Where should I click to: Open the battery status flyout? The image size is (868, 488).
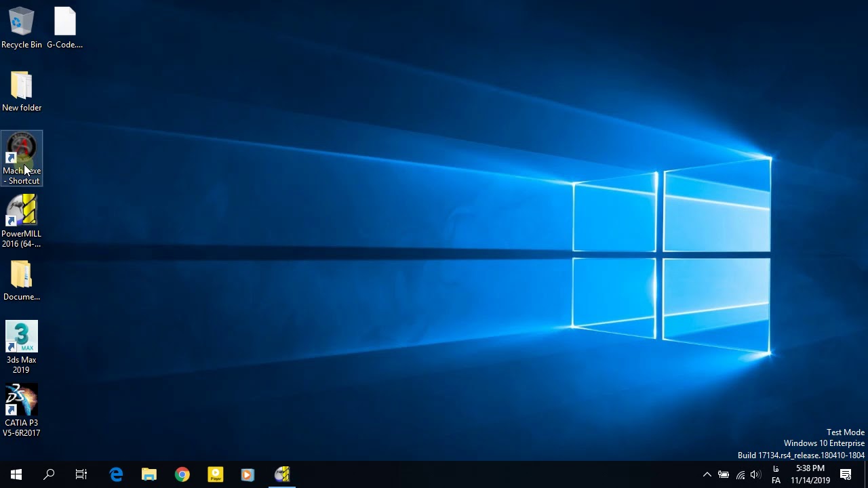pyautogui.click(x=724, y=474)
